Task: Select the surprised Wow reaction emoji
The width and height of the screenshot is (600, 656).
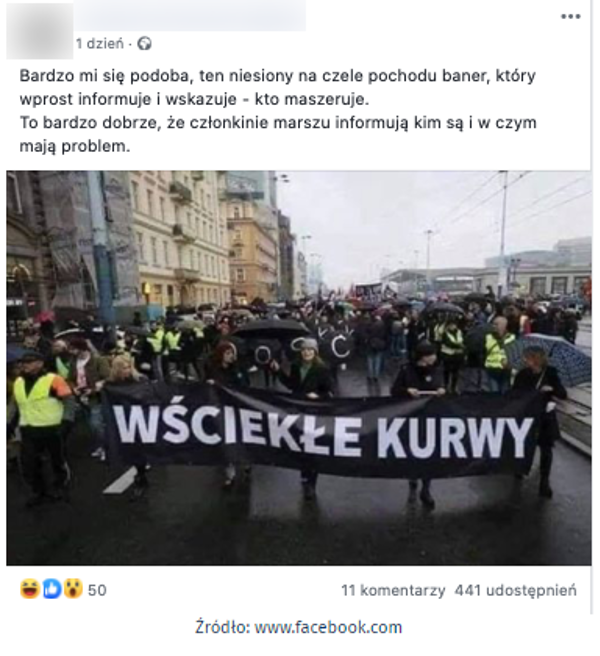Action: 73,589
